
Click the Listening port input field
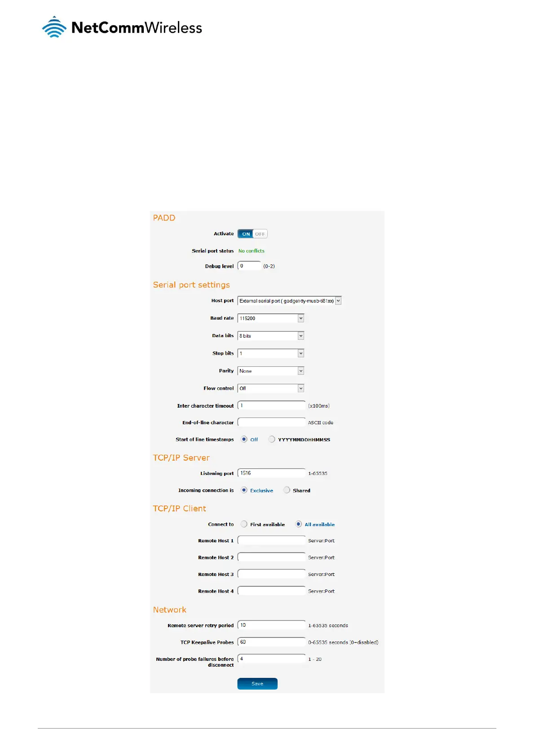tap(271, 473)
